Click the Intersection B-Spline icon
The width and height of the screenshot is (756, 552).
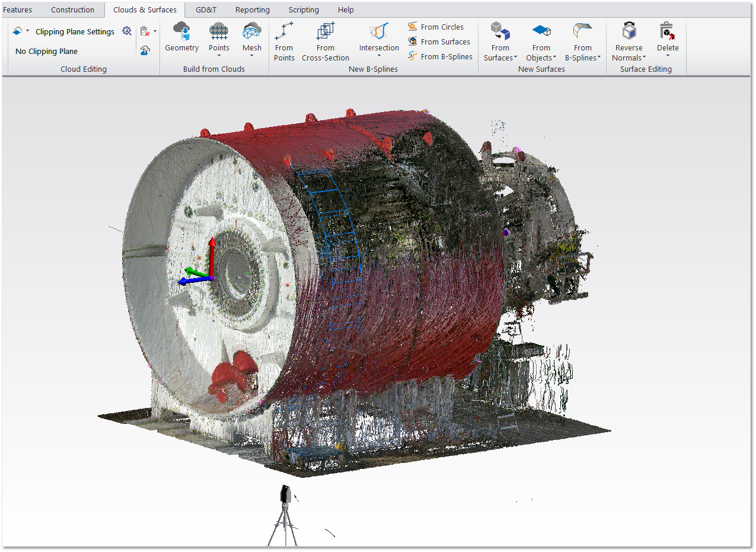point(379,31)
